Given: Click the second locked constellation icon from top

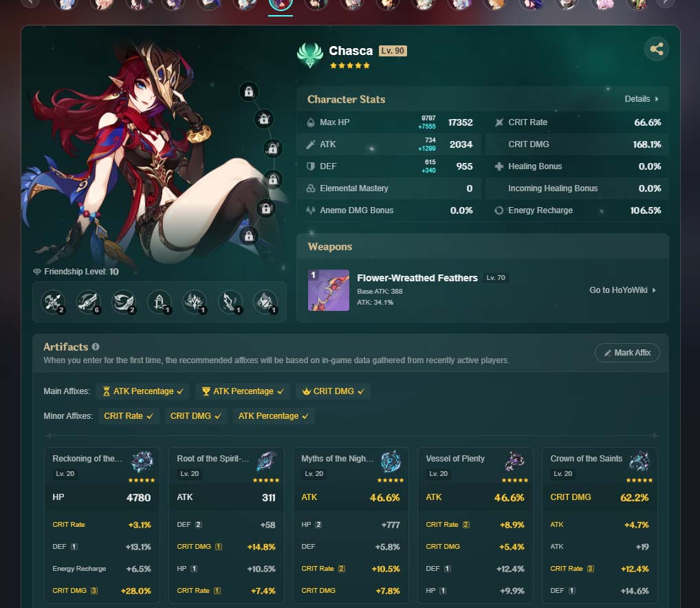Looking at the screenshot, I should tap(264, 119).
